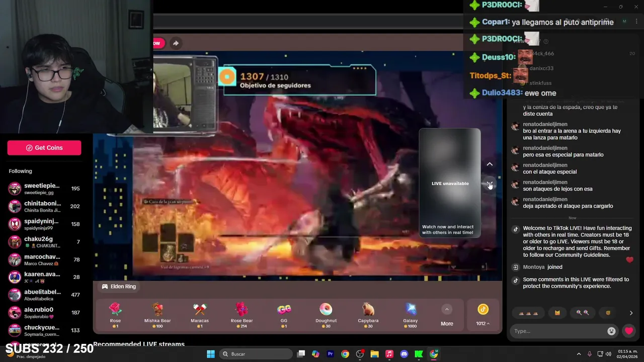Click the Get Coins button
The width and height of the screenshot is (644, 362).
click(44, 148)
